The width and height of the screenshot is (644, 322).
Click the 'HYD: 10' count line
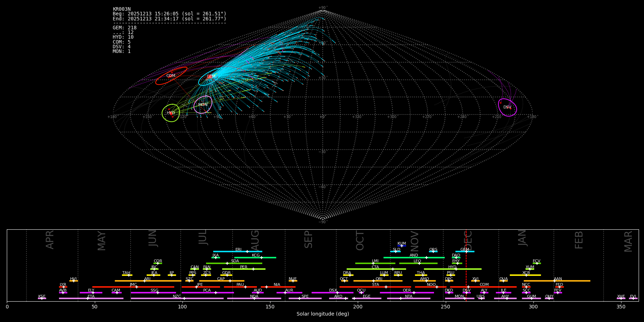pyautogui.click(x=123, y=37)
